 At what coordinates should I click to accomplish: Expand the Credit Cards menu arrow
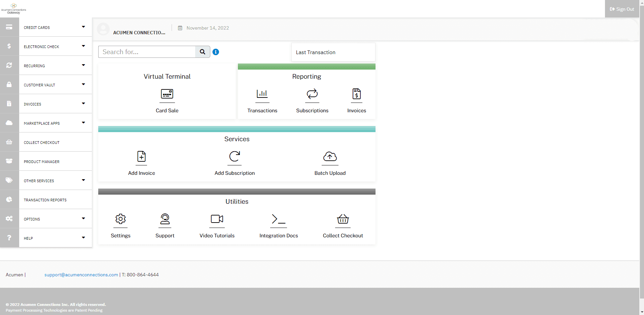83,27
